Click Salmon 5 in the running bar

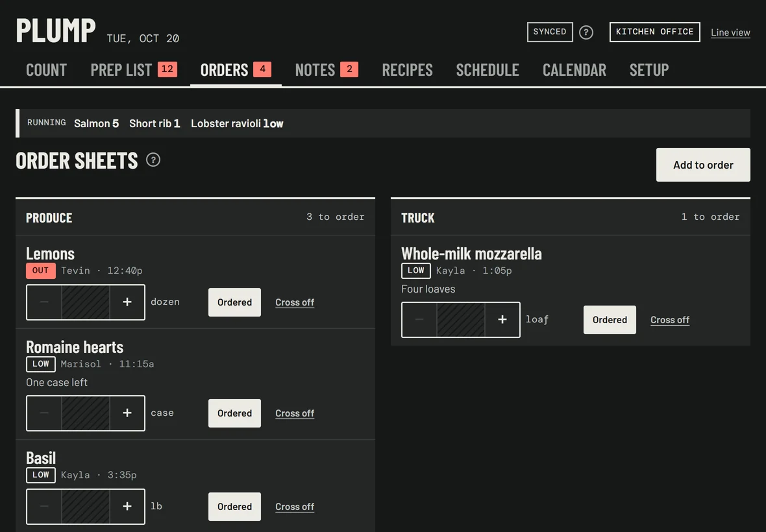[96, 123]
